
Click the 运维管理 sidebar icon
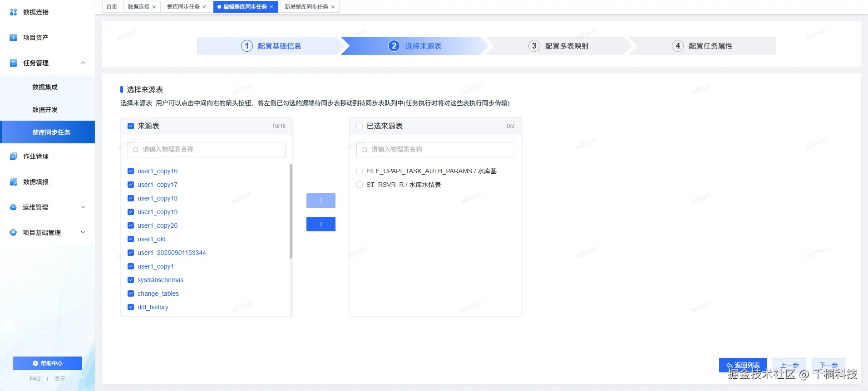coord(13,207)
